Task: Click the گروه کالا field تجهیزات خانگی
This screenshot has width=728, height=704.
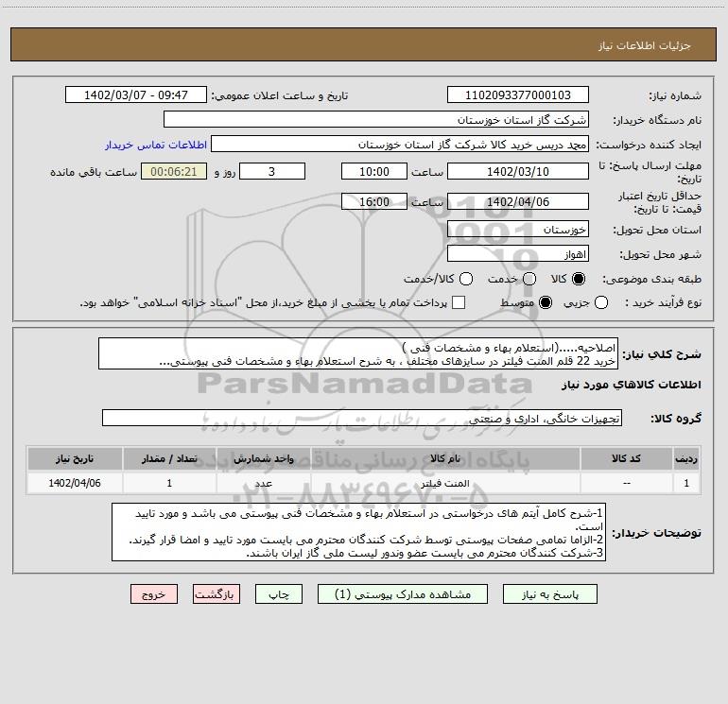Action: [x=362, y=418]
